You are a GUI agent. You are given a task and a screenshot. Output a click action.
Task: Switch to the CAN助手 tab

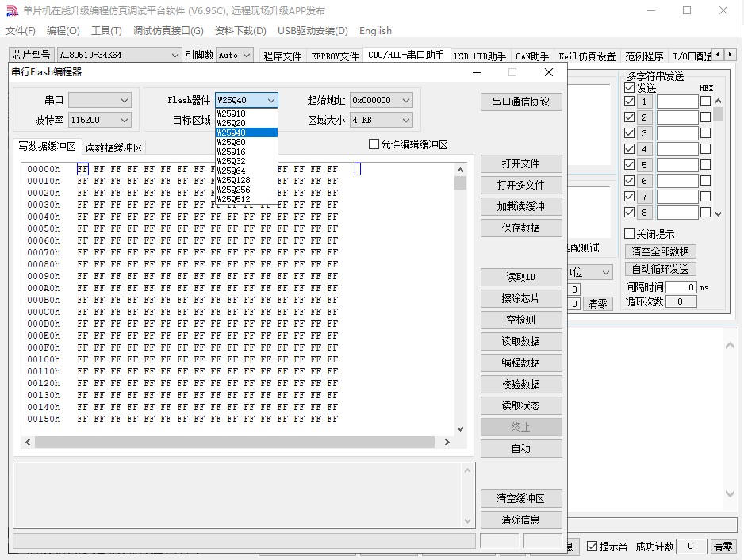532,56
